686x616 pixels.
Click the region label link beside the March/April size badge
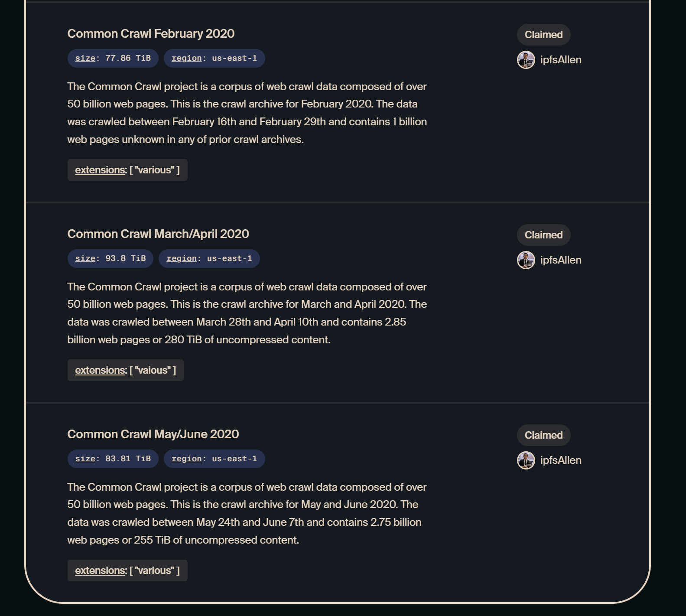coord(183,258)
